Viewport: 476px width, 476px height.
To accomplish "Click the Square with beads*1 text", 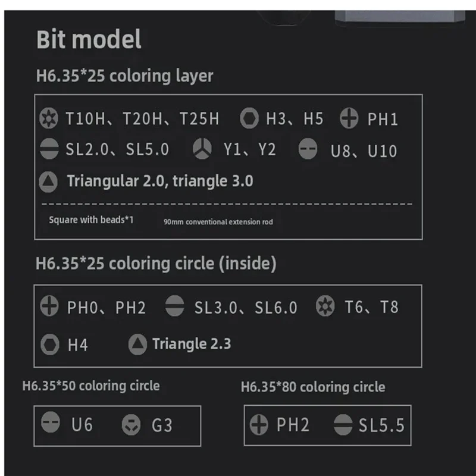I will click(91, 220).
